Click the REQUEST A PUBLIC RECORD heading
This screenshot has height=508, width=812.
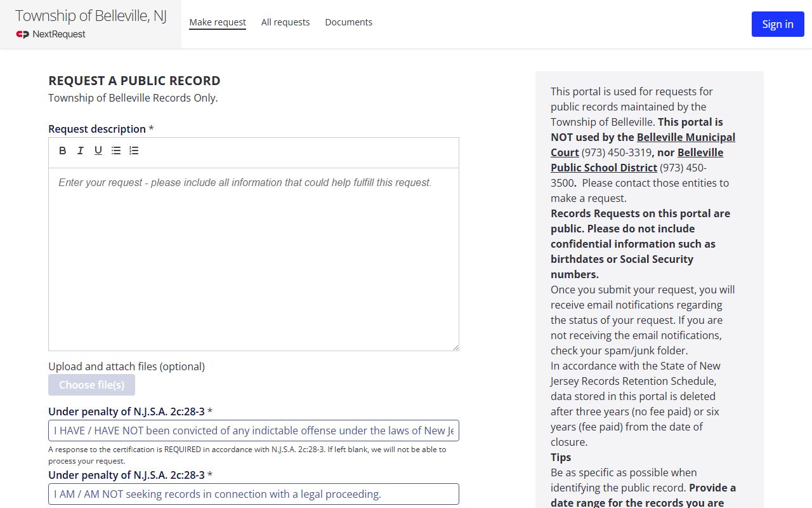[134, 81]
